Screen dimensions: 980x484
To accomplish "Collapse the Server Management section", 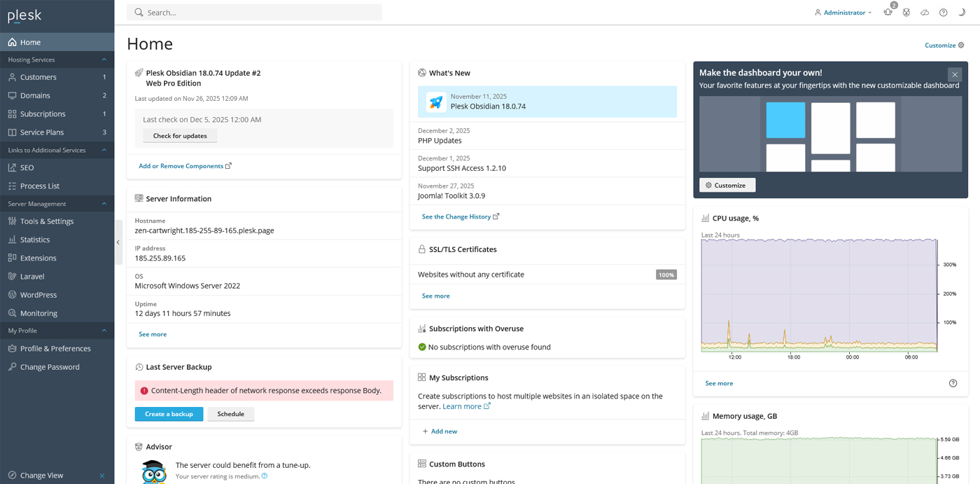I will pyautogui.click(x=104, y=204).
